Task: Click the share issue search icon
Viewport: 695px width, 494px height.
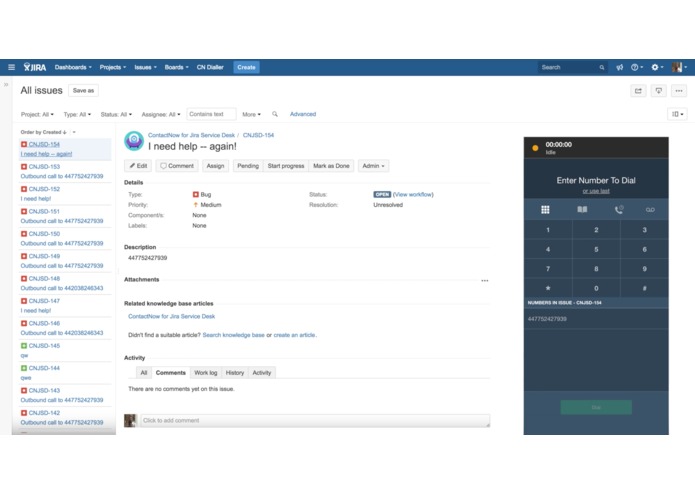Action: click(x=638, y=91)
